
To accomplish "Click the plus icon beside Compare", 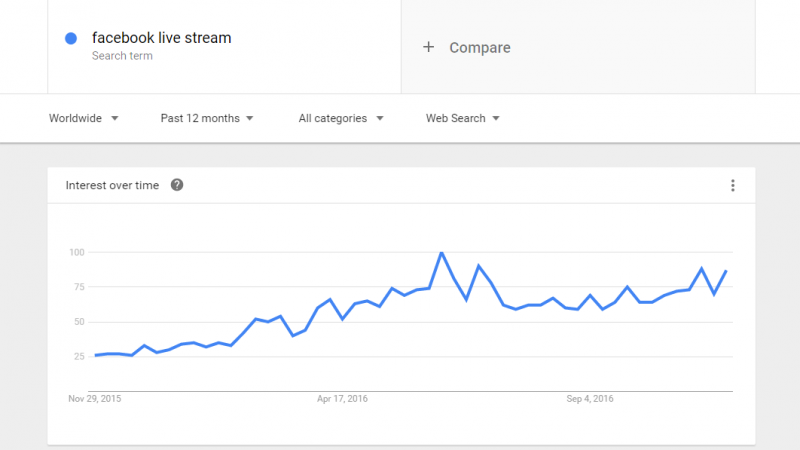I will click(x=429, y=47).
